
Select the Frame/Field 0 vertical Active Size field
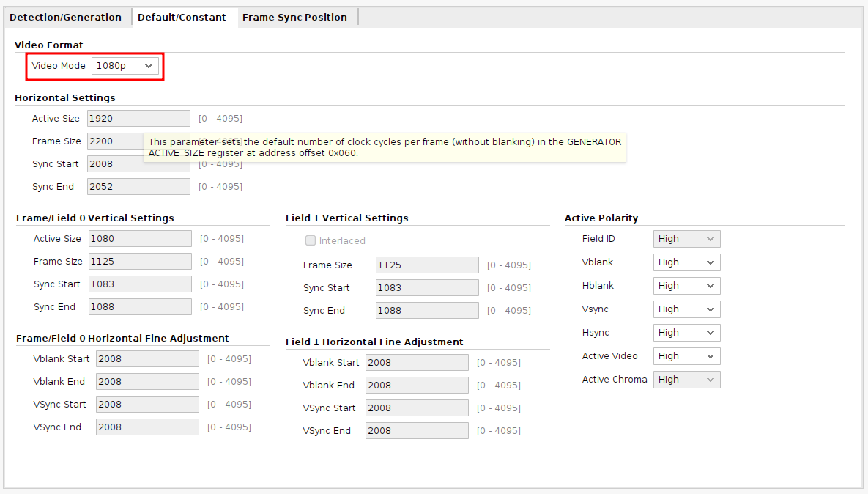[x=140, y=239]
